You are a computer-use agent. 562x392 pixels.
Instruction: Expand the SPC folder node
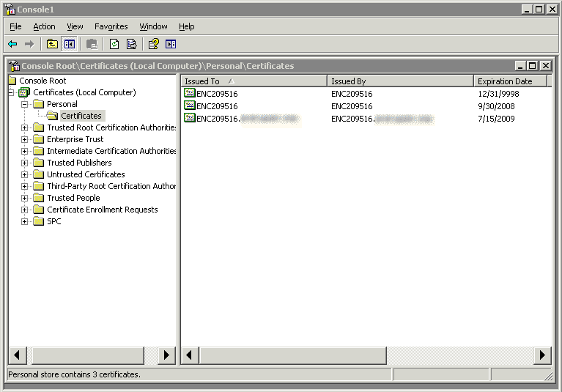[x=24, y=221]
